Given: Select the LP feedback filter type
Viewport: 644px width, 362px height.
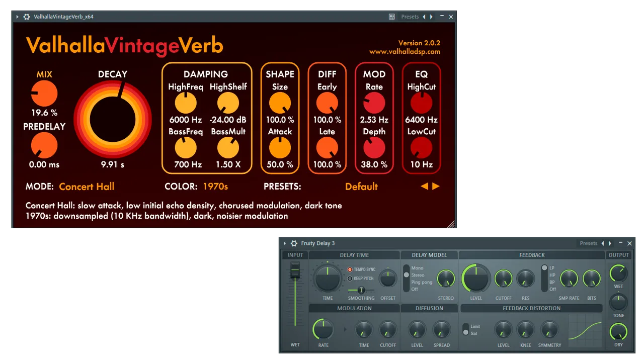Looking at the screenshot, I should [x=552, y=268].
